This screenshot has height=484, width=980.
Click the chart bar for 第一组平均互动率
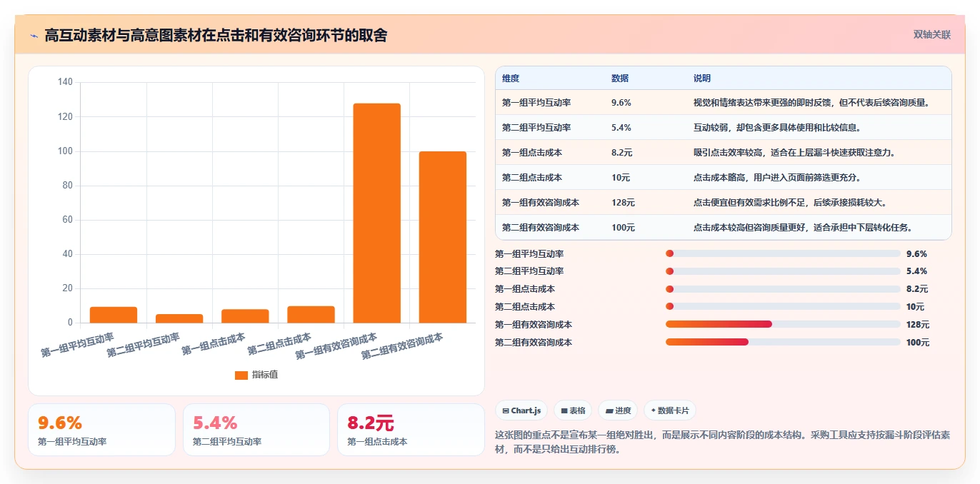(114, 315)
